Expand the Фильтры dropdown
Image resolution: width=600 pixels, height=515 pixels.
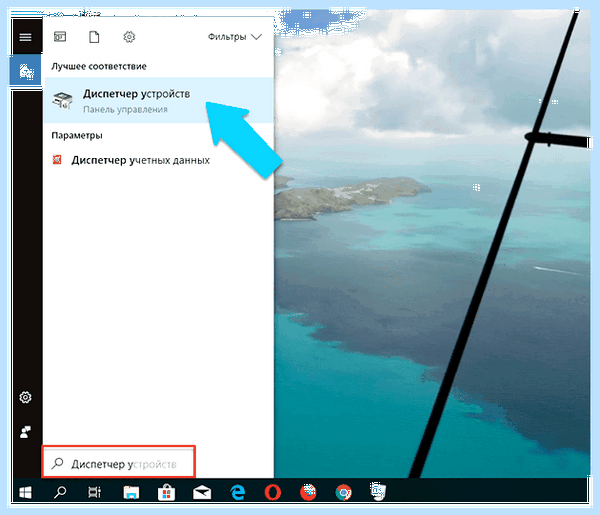(x=235, y=37)
